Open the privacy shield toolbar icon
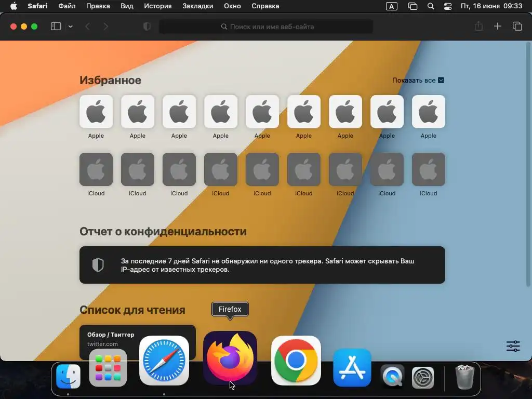The width and height of the screenshot is (532, 399). pyautogui.click(x=147, y=26)
